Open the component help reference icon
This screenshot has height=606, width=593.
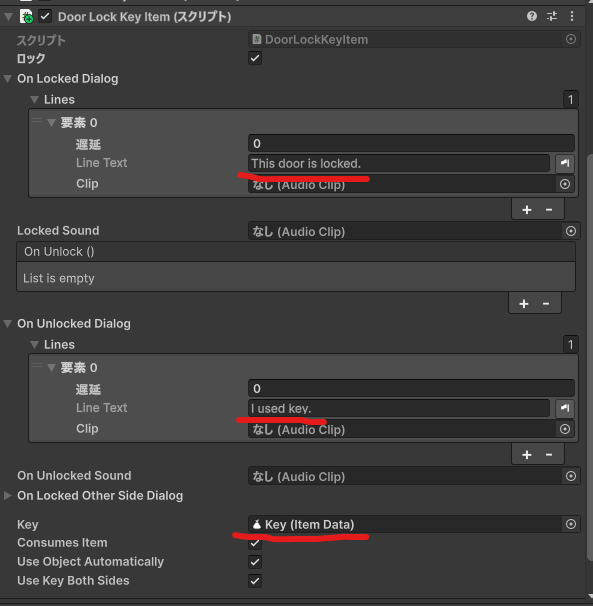pos(532,16)
